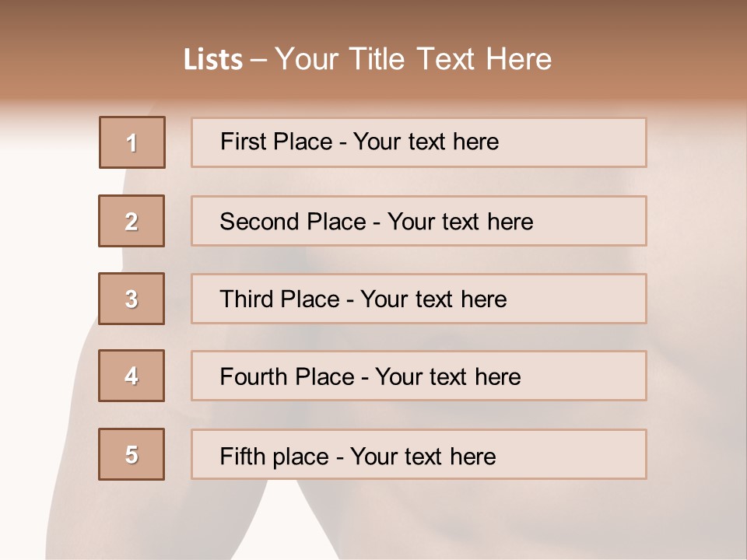The width and height of the screenshot is (747, 560).
Task: Click the 'Fifth place' words
Action: pos(274,456)
